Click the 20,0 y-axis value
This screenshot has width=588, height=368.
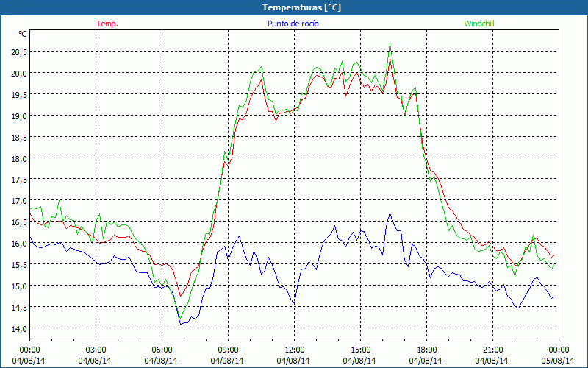tap(19, 73)
